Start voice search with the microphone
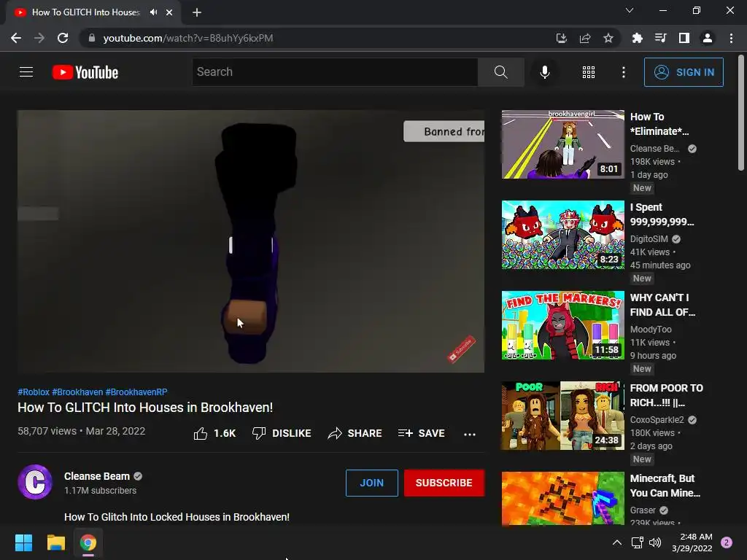 point(544,72)
